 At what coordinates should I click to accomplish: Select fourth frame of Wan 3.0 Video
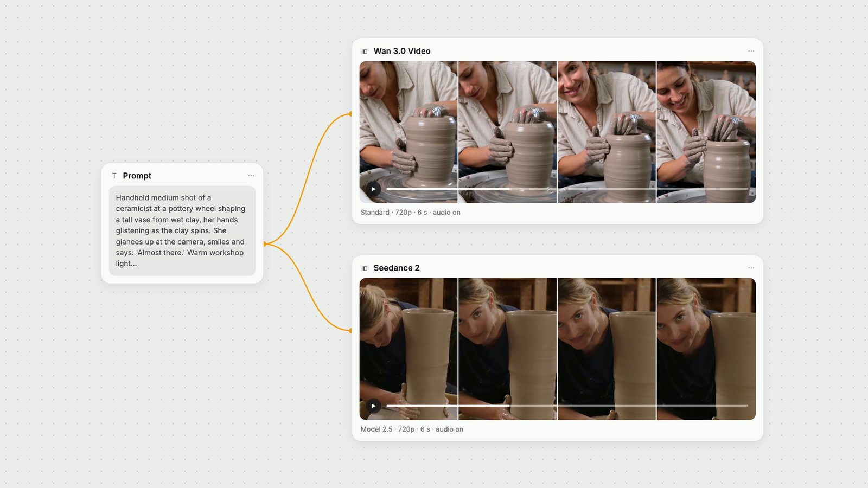706,132
